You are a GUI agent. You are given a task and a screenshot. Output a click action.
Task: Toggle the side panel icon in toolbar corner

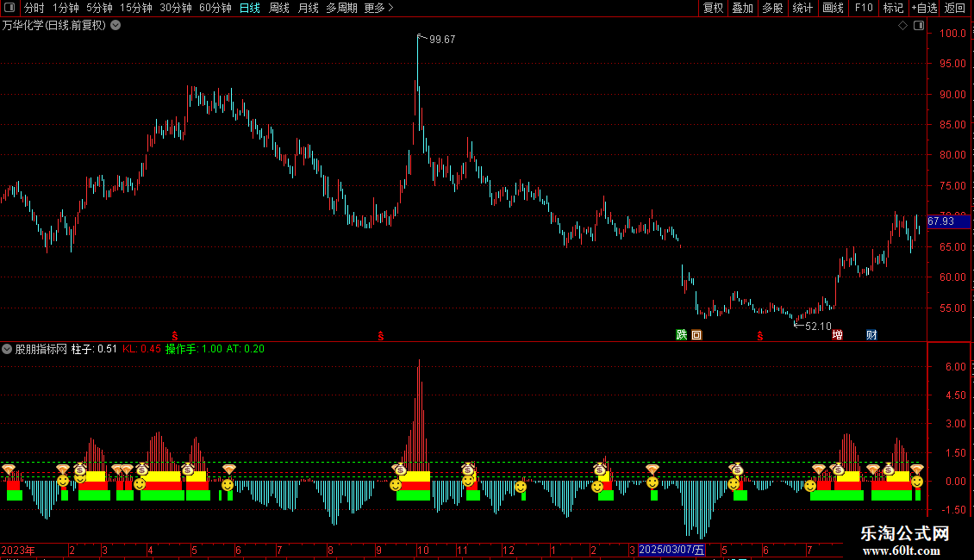tap(9, 8)
